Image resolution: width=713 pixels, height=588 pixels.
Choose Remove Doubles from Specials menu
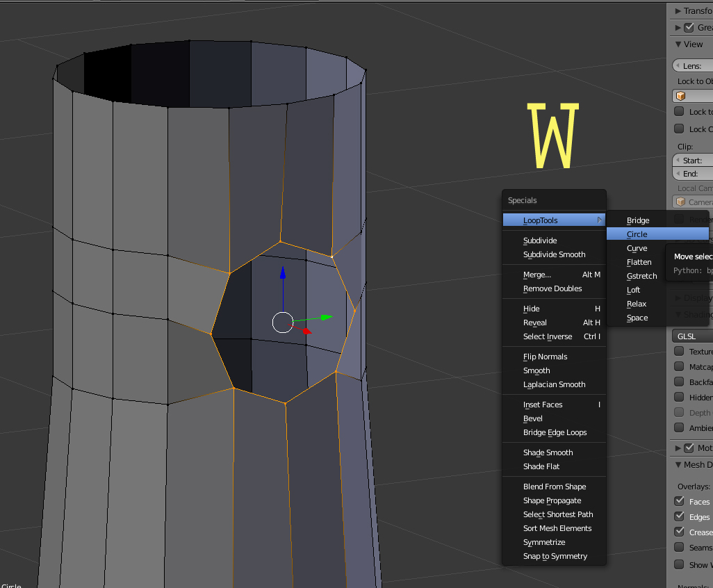click(552, 288)
